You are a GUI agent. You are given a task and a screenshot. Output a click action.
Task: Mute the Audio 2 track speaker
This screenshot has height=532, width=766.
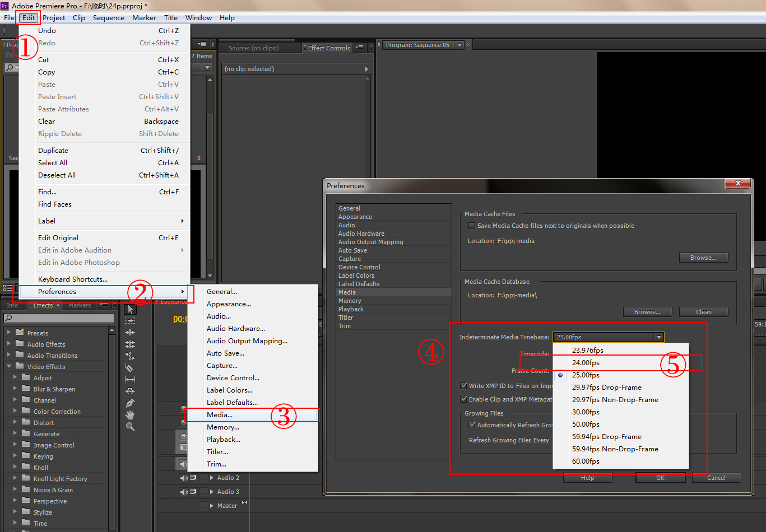point(184,478)
